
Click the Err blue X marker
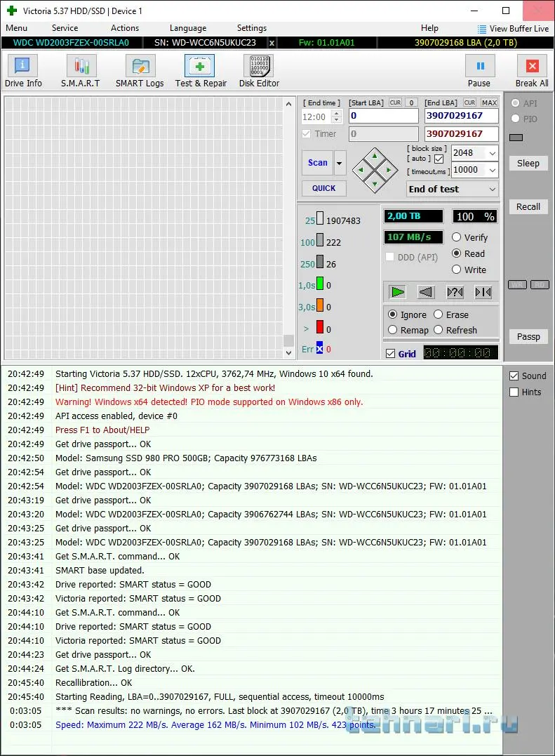tap(319, 348)
